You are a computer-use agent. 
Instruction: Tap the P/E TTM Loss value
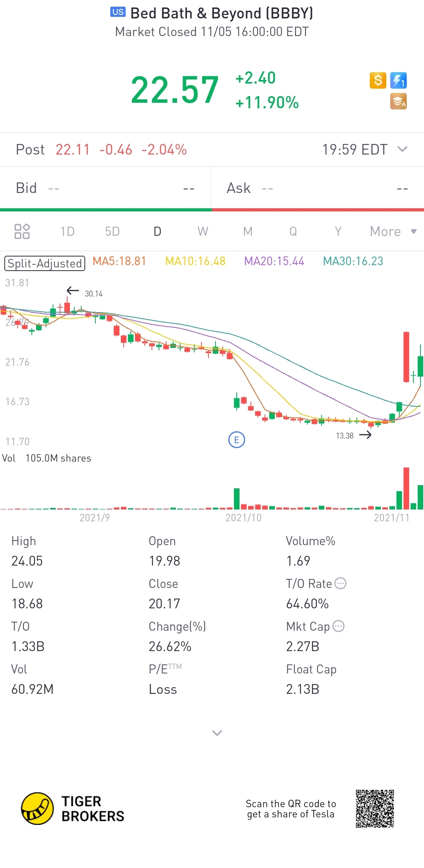tap(163, 689)
